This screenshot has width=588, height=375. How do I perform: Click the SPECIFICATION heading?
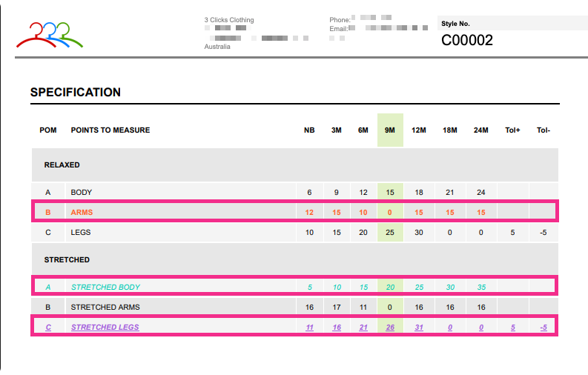76,93
